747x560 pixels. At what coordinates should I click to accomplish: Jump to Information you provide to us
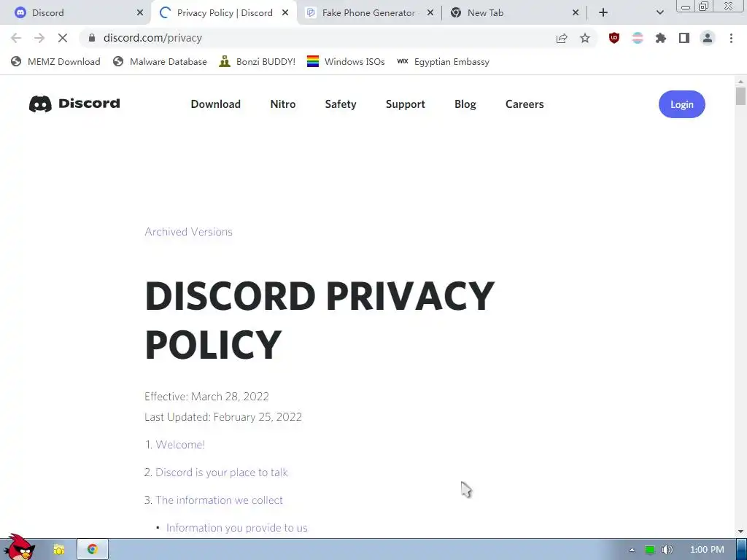click(237, 528)
